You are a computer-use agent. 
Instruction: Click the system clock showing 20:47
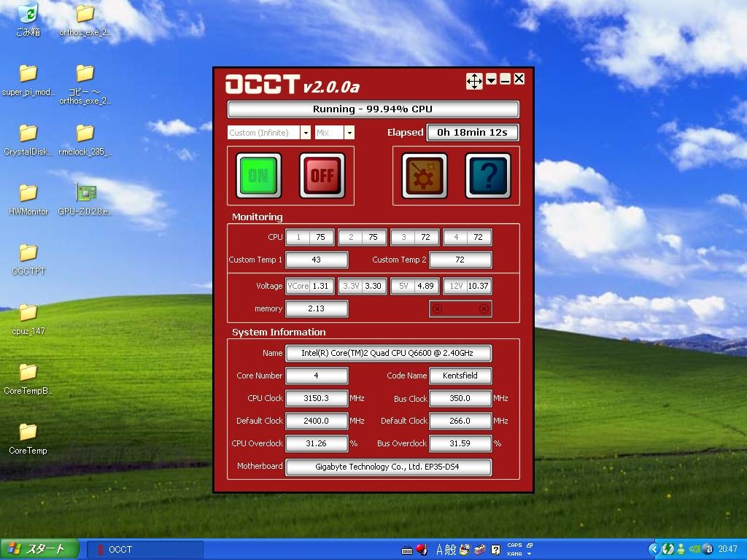727,550
